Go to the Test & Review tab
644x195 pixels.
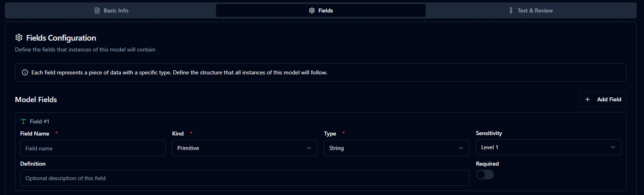(535, 10)
